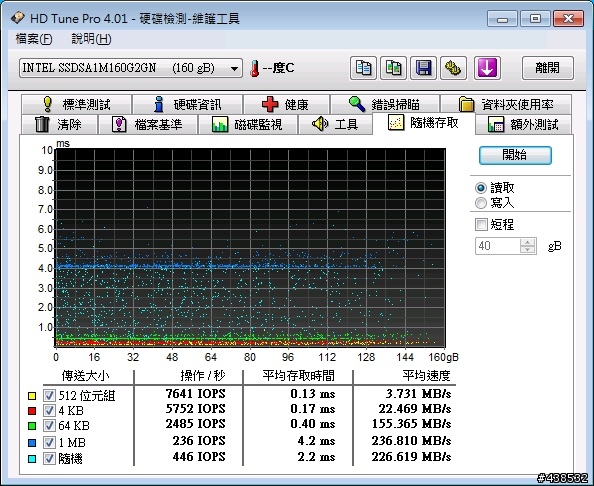
Task: Uncheck the 64 KB transfer size checkbox
Action: point(49,425)
